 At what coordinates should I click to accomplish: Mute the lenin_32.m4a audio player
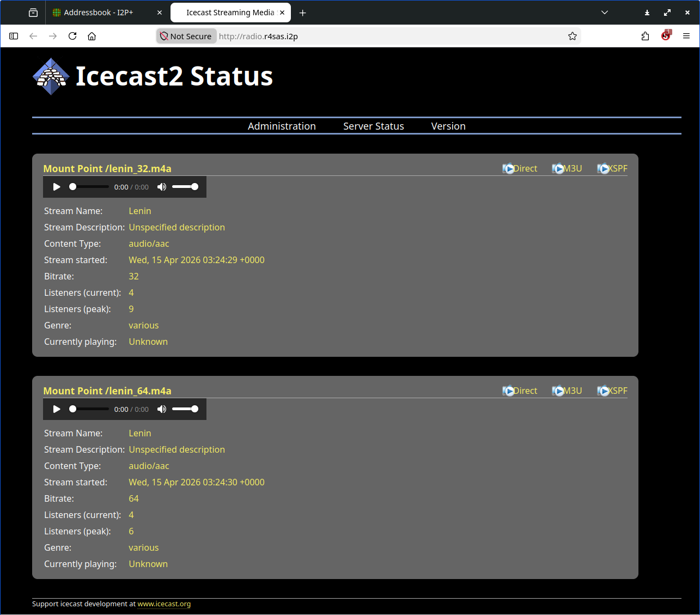162,187
